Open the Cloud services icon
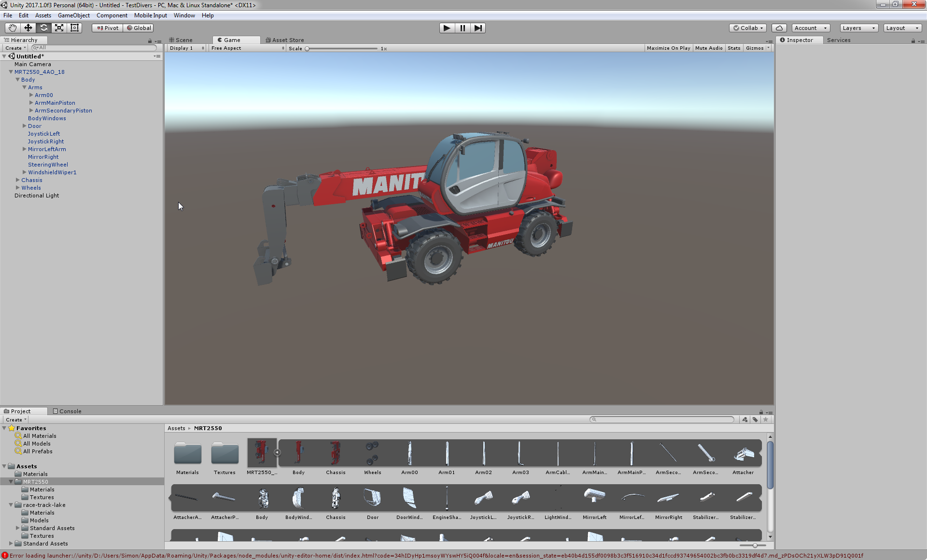Viewport: 927px width, 560px height. (x=779, y=28)
